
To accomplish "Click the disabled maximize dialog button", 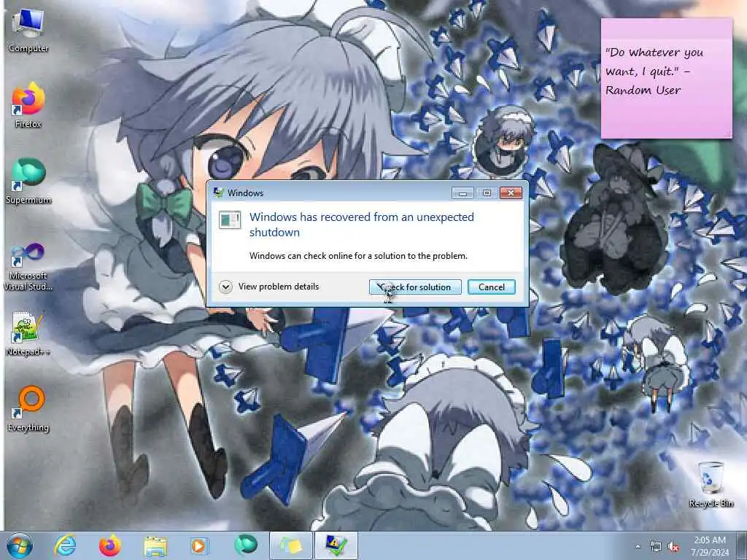I will click(487, 192).
